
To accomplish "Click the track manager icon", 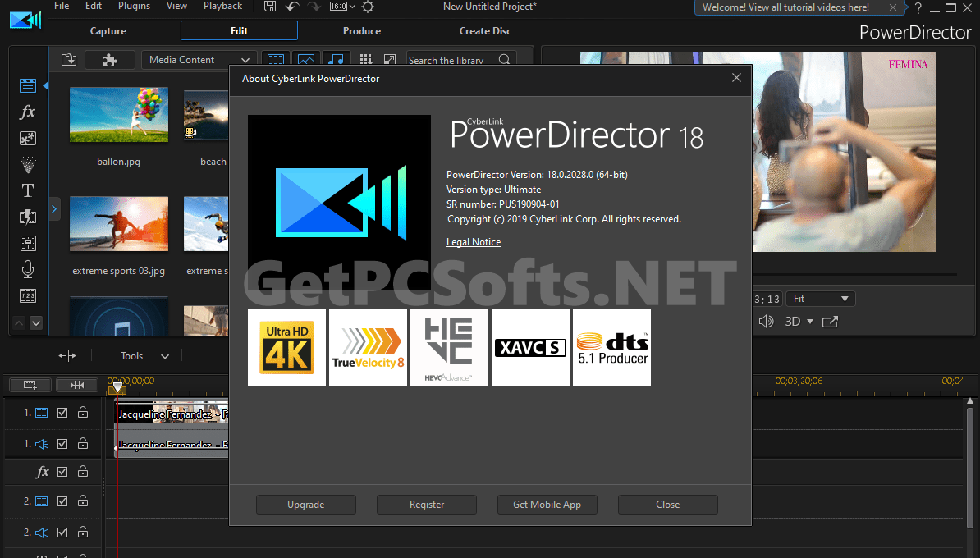I will tap(30, 385).
